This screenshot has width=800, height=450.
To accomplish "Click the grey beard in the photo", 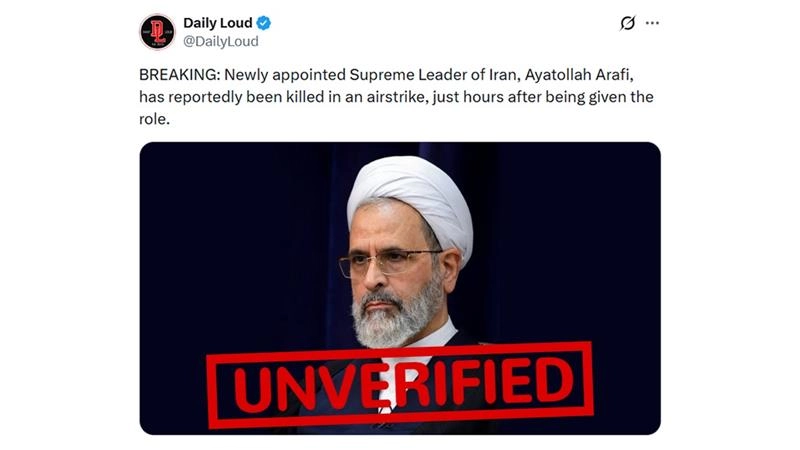I will 394,316.
